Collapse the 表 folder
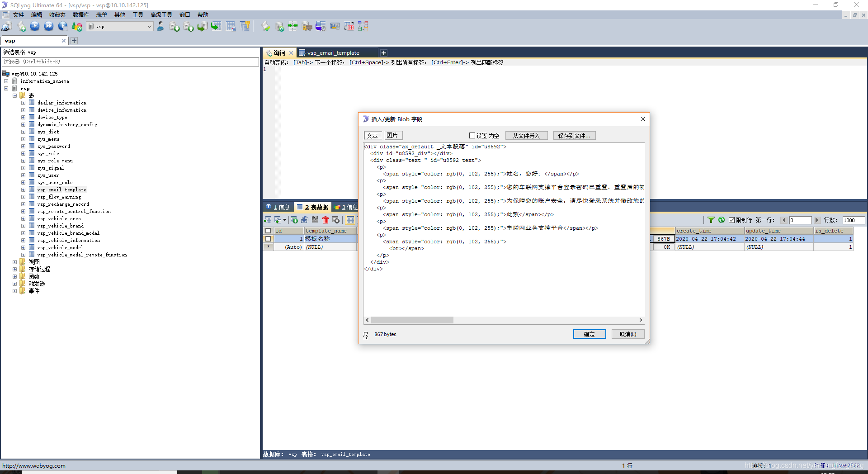 (x=15, y=96)
